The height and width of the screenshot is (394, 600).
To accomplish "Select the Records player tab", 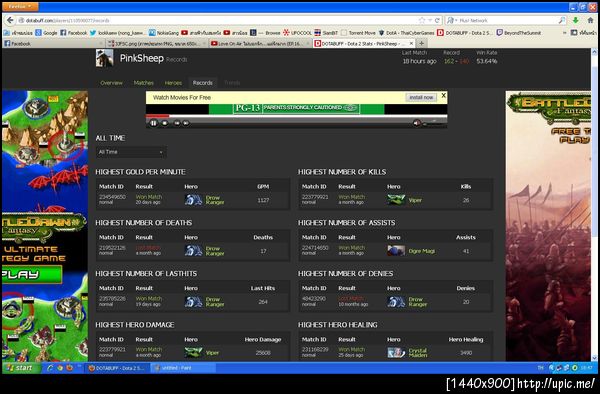I will click(x=202, y=83).
